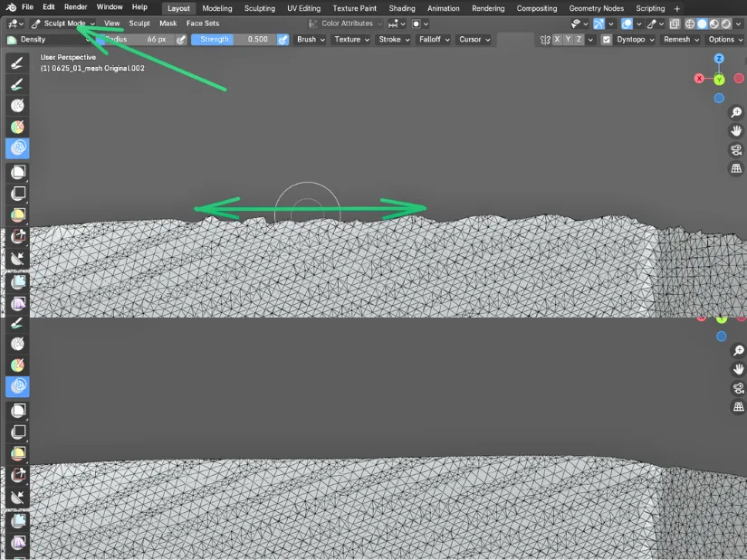The height and width of the screenshot is (560, 747).
Task: Toggle the viewport overlays button
Action: 627,24
